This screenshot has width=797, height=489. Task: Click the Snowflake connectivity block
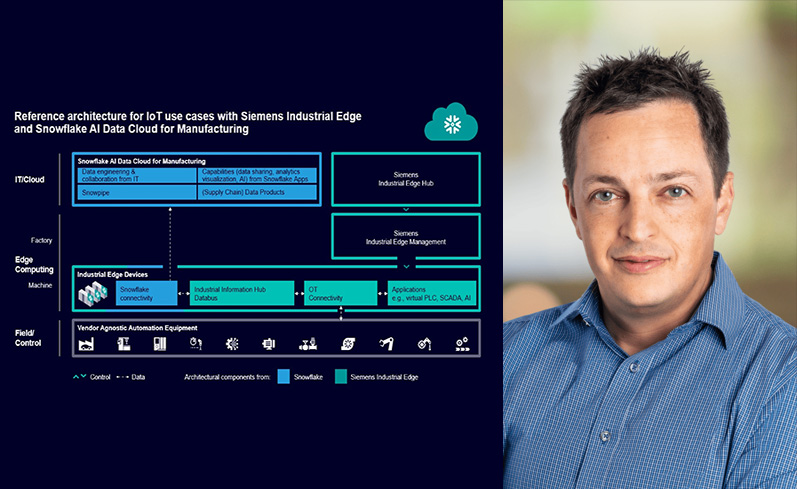(x=146, y=293)
